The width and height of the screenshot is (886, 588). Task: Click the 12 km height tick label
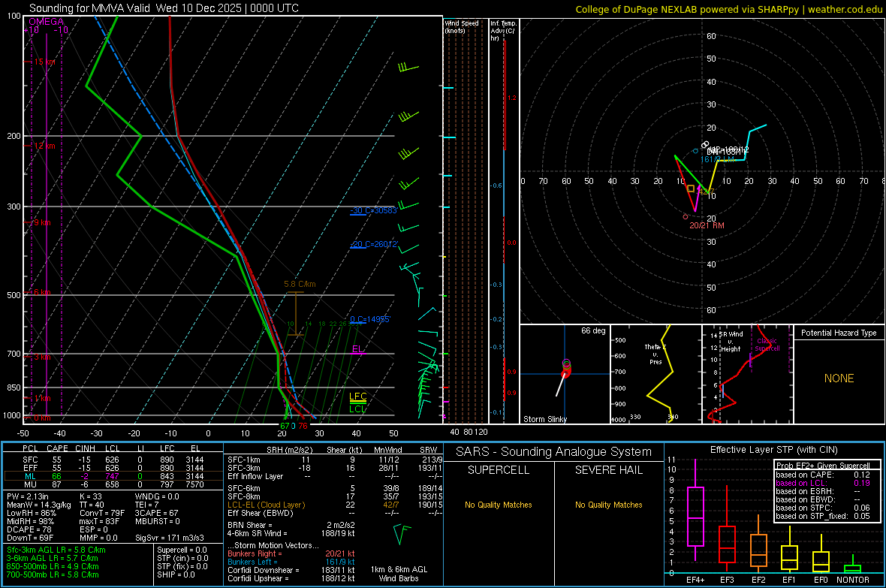pos(44,146)
